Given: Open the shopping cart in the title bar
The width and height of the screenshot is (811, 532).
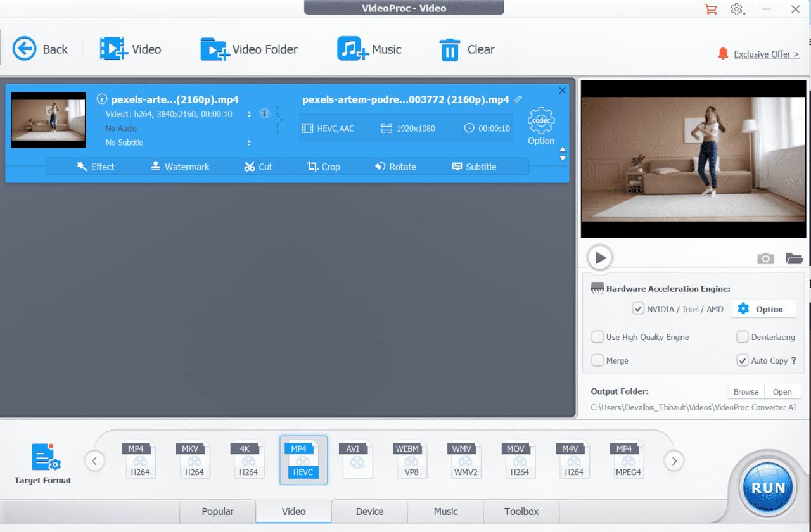Looking at the screenshot, I should tap(710, 9).
